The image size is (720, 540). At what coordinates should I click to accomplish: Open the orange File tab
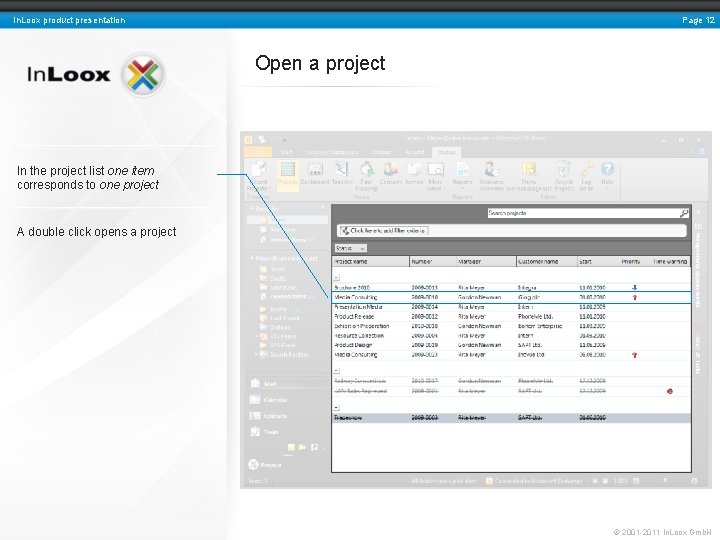point(257,152)
